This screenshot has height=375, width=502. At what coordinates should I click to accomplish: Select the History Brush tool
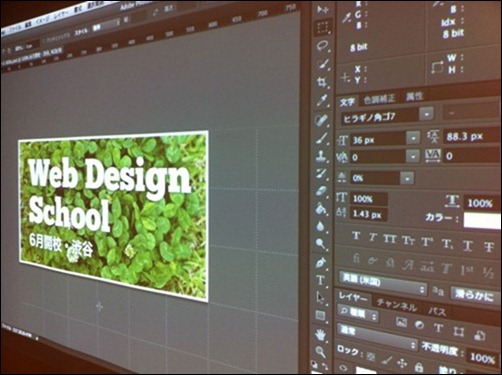322,174
